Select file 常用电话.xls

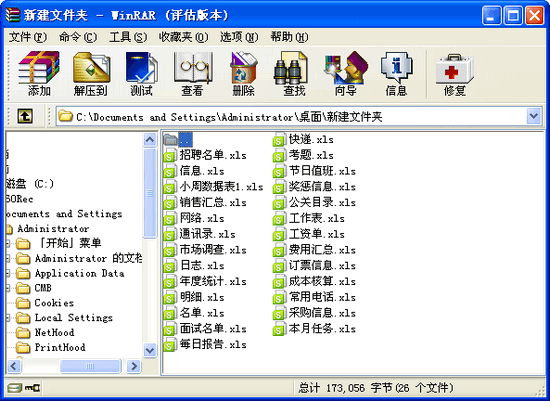click(x=314, y=298)
